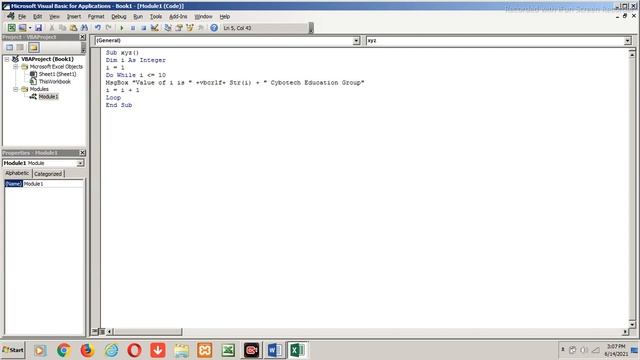640x360 pixels.
Task: Open the Run menu
Action: point(138,17)
